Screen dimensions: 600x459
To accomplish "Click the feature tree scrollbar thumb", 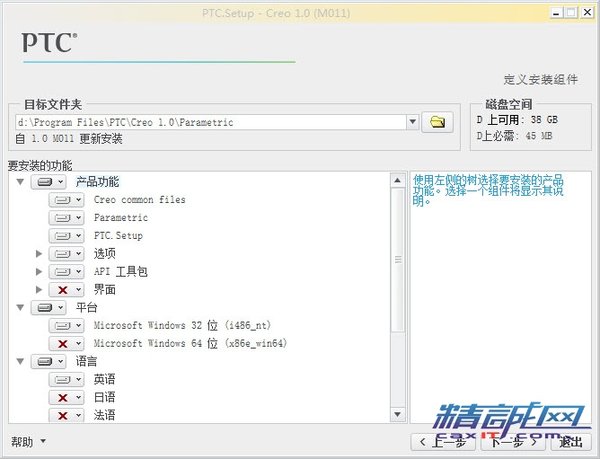I will tap(398, 260).
